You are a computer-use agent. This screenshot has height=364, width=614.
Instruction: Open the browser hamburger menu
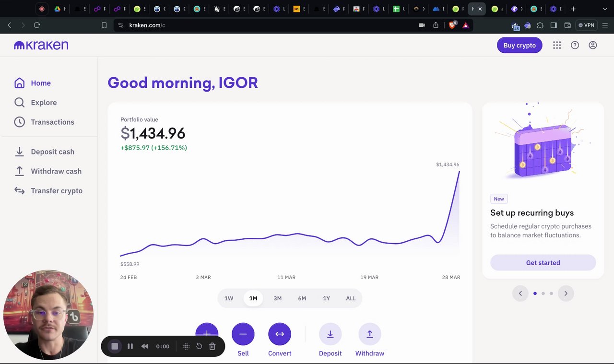(x=604, y=25)
